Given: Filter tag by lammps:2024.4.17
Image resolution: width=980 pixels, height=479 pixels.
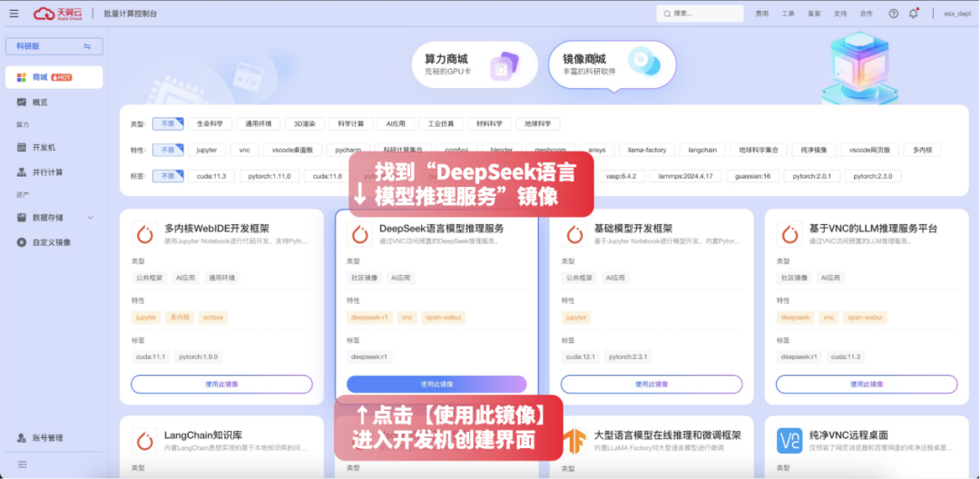Looking at the screenshot, I should tap(686, 176).
